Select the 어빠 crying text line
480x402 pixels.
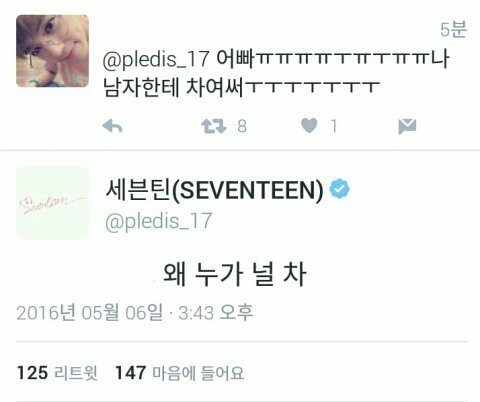[333, 59]
